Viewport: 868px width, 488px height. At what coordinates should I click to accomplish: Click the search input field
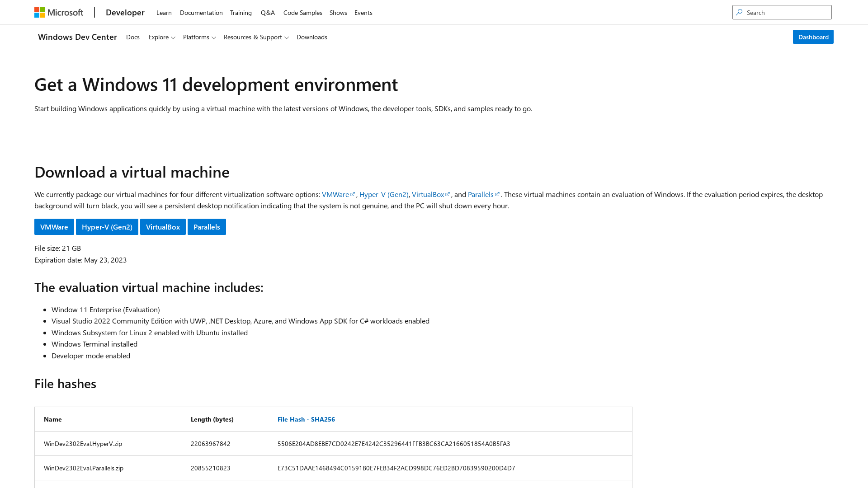782,12
